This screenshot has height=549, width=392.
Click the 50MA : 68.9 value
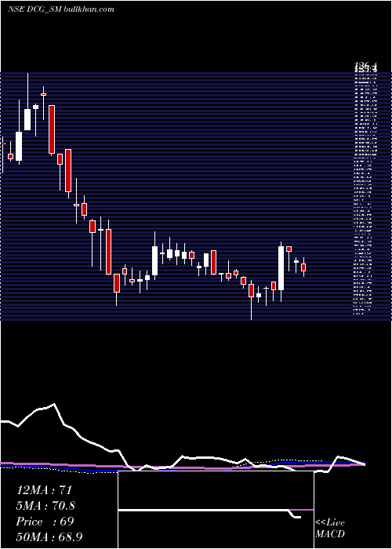49,537
